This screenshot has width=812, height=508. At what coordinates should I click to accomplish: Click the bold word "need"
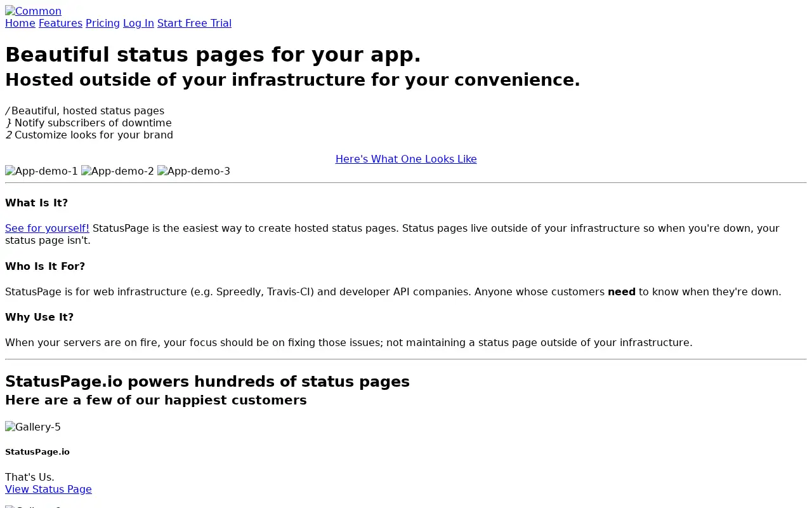(x=622, y=291)
